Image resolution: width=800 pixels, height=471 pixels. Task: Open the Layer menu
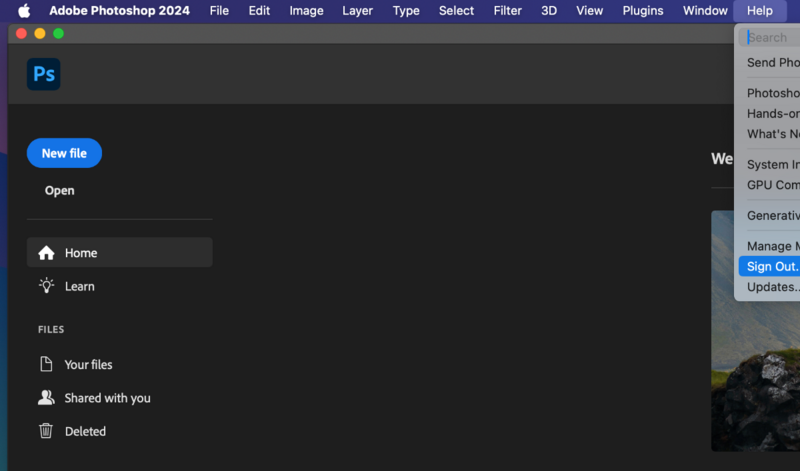(358, 11)
